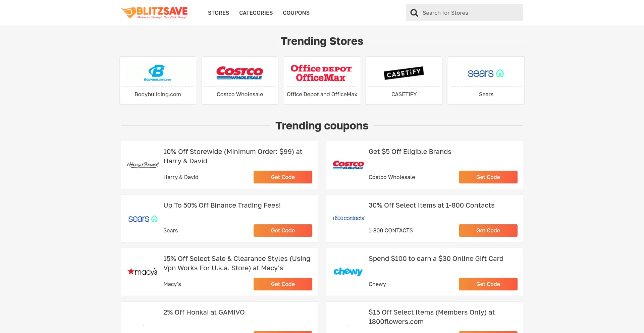
Task: Click the Harry & David coupon logo
Action: [143, 165]
